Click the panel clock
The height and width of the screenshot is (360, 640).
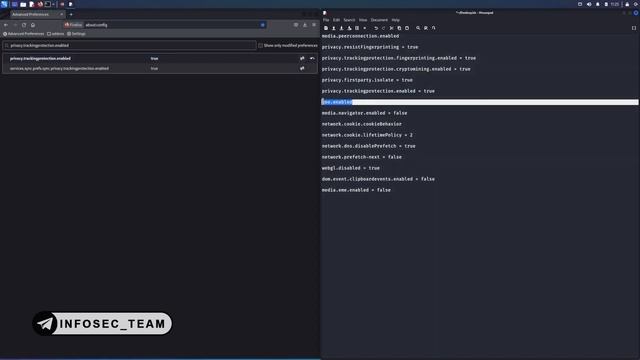click(615, 4)
